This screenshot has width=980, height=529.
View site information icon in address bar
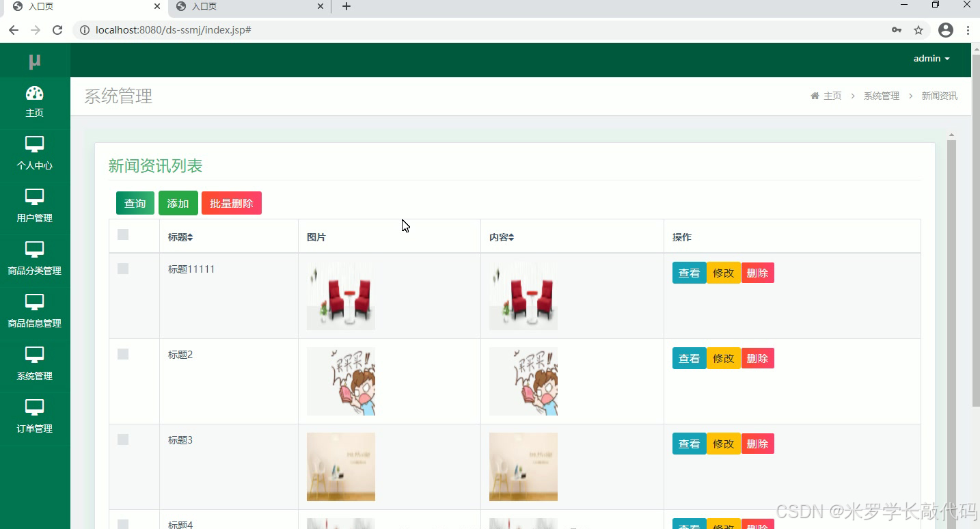click(x=85, y=30)
